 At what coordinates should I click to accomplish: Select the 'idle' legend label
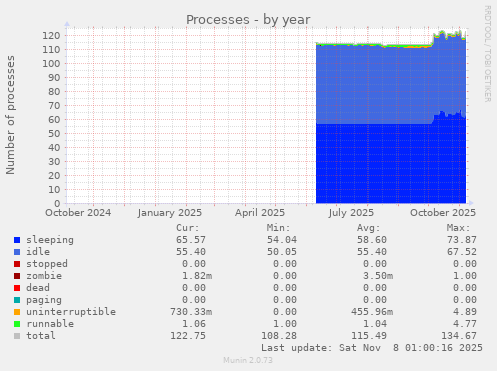pos(38,252)
